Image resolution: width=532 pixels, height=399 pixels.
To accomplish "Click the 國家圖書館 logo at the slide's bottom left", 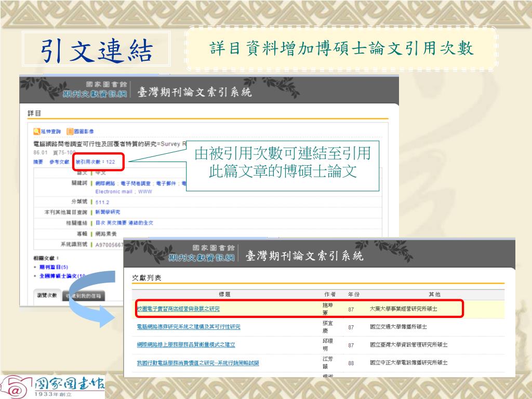I will 52,387.
